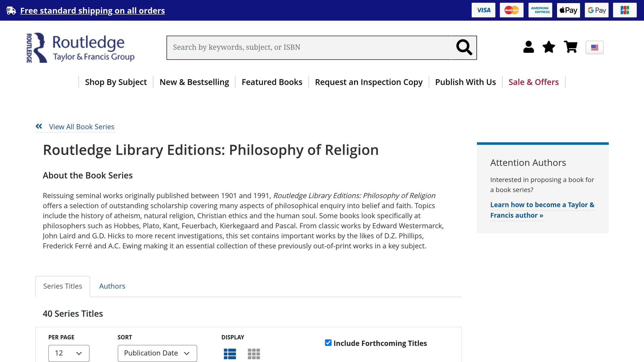Click the About the Book Series heading

click(88, 175)
